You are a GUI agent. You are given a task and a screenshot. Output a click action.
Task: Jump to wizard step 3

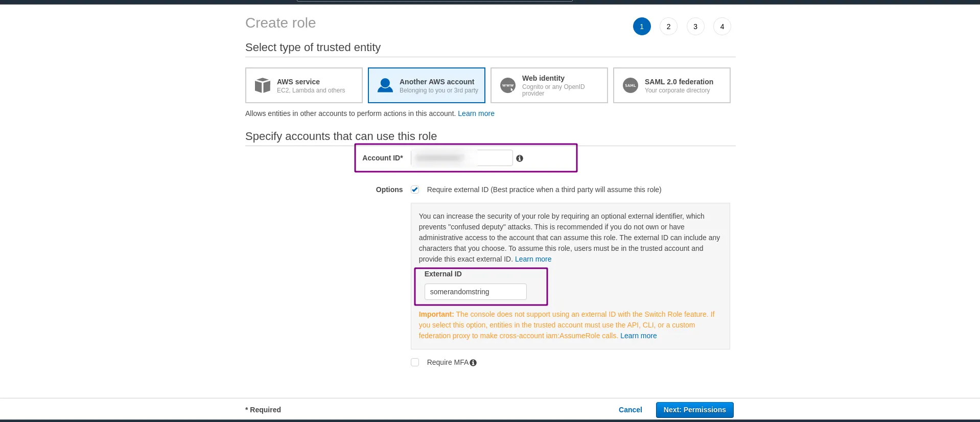[x=695, y=27]
